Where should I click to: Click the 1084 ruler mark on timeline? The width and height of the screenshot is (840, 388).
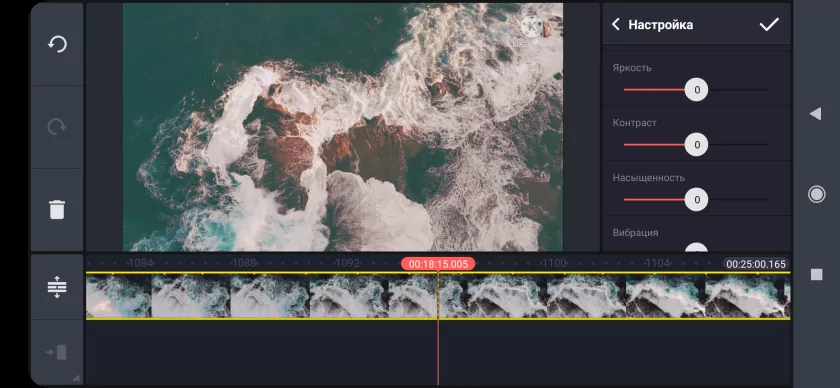[140, 263]
